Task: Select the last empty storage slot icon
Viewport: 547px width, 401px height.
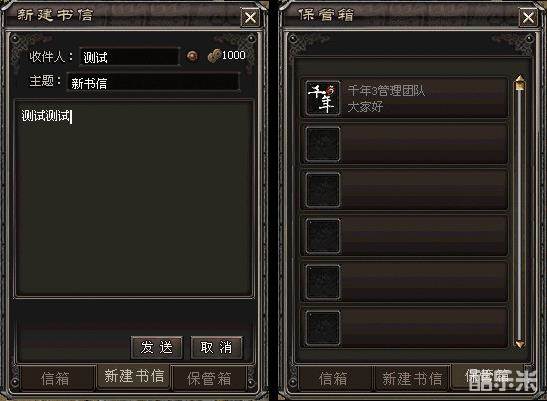Action: 322,328
